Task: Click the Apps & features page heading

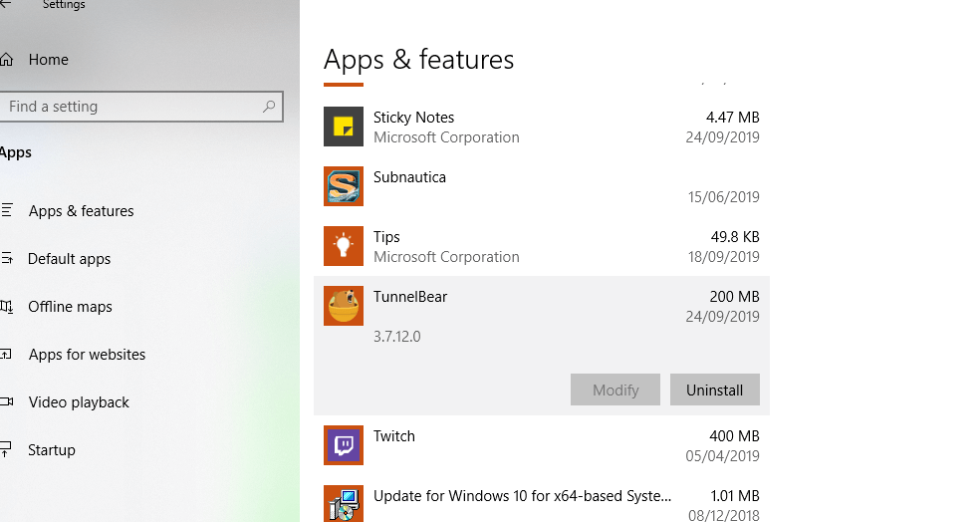Action: click(x=418, y=60)
